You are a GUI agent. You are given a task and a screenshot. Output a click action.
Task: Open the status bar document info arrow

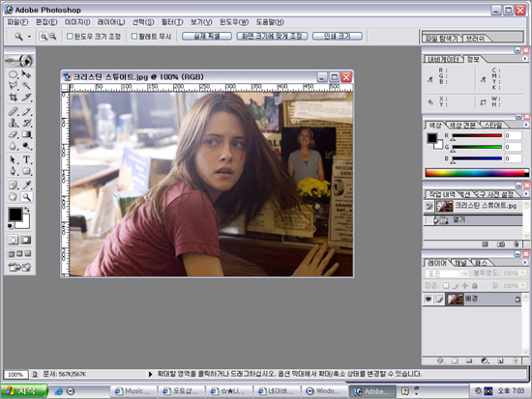(x=150, y=374)
